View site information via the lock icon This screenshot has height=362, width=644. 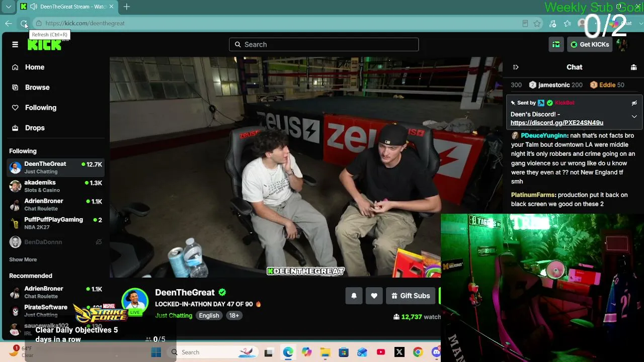tap(39, 23)
